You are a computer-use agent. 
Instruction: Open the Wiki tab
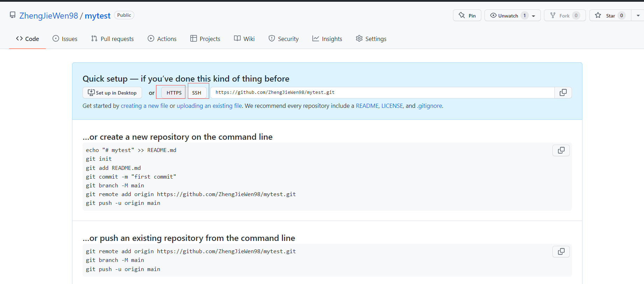click(x=244, y=39)
